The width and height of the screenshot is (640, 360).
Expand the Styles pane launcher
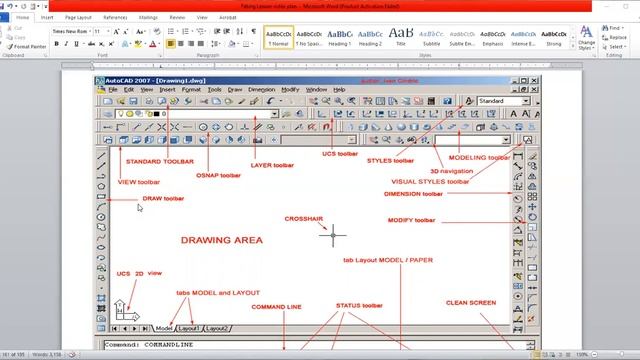point(595,55)
